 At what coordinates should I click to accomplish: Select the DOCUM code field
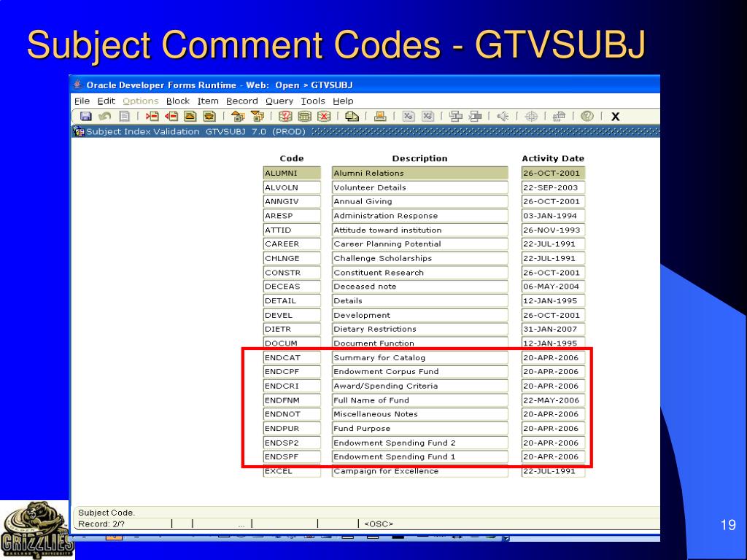pyautogui.click(x=292, y=343)
